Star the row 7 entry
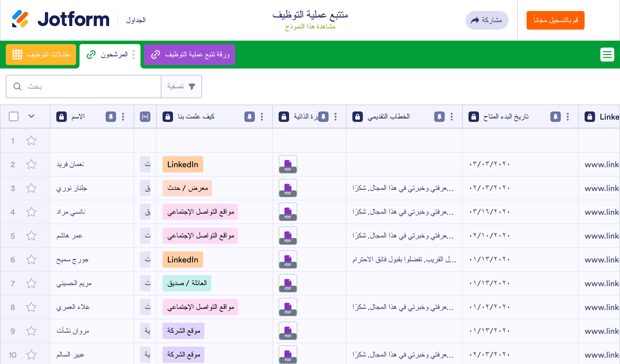 (x=31, y=284)
